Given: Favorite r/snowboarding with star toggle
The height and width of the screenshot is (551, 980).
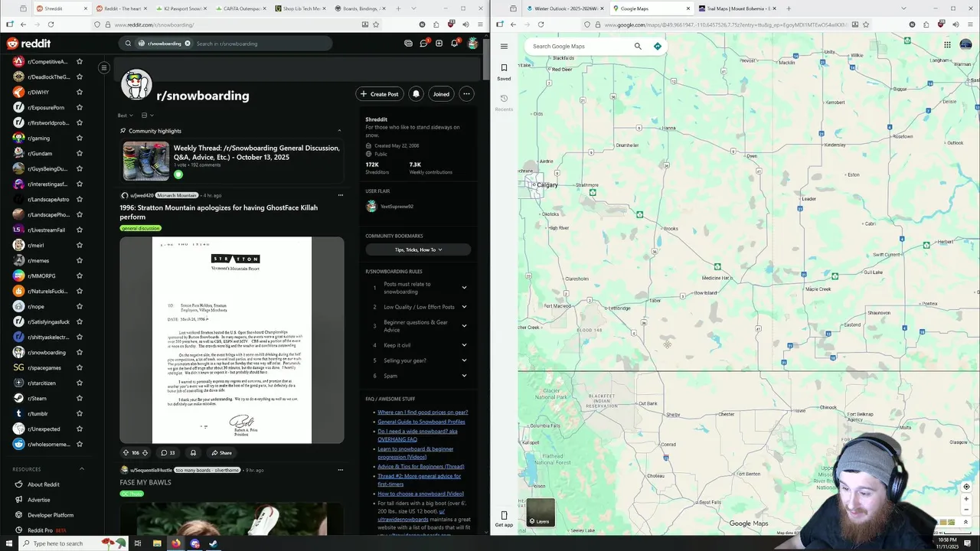Looking at the screenshot, I should click(x=80, y=352).
